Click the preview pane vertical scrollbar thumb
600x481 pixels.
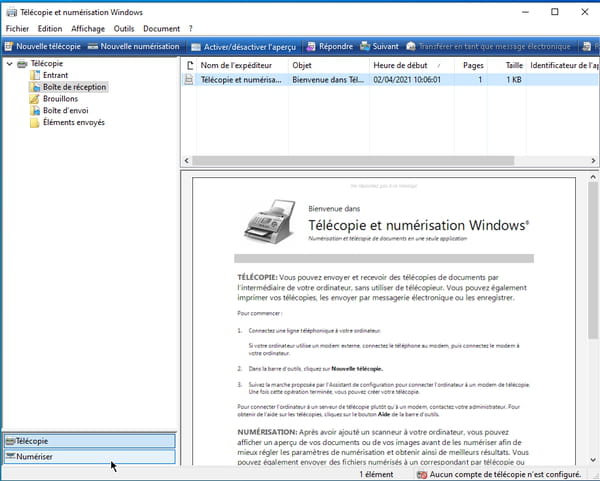pyautogui.click(x=593, y=260)
